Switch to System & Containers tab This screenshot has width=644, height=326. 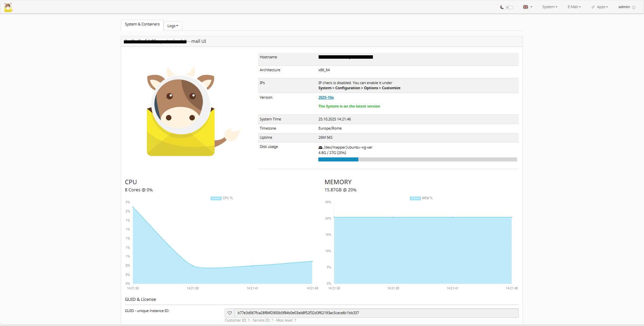[142, 24]
